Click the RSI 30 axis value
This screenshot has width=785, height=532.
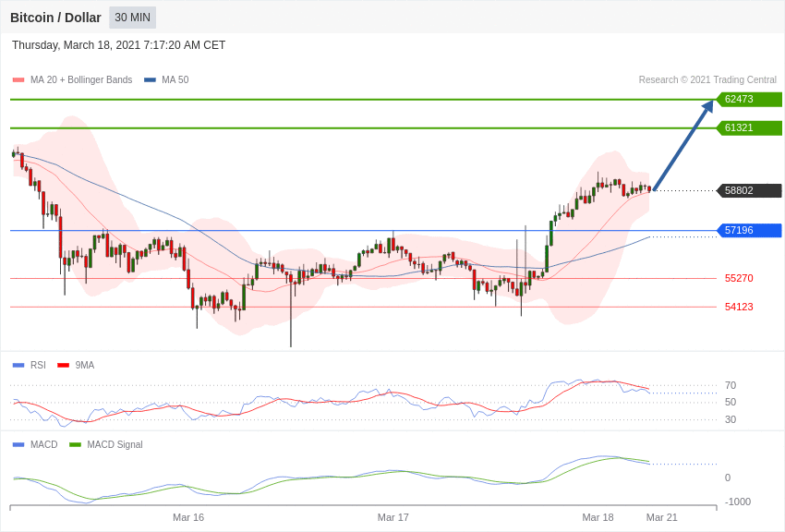pos(731,419)
